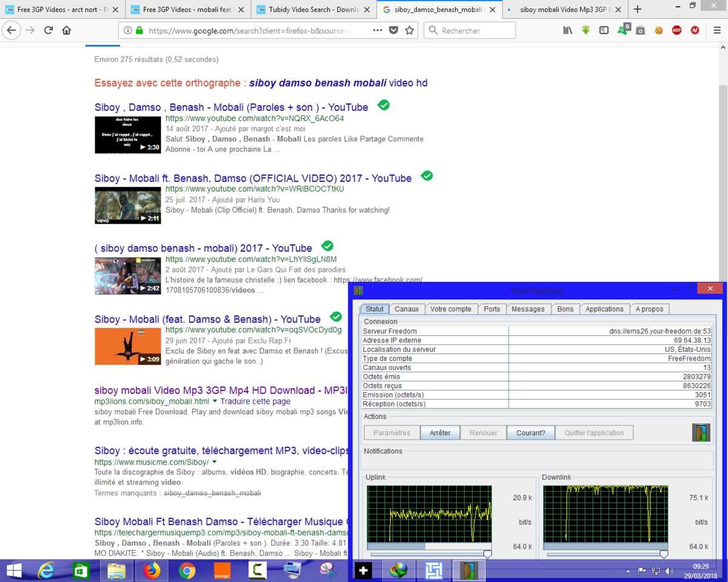Click volume icon in system tray
728x582 pixels.
click(x=669, y=570)
